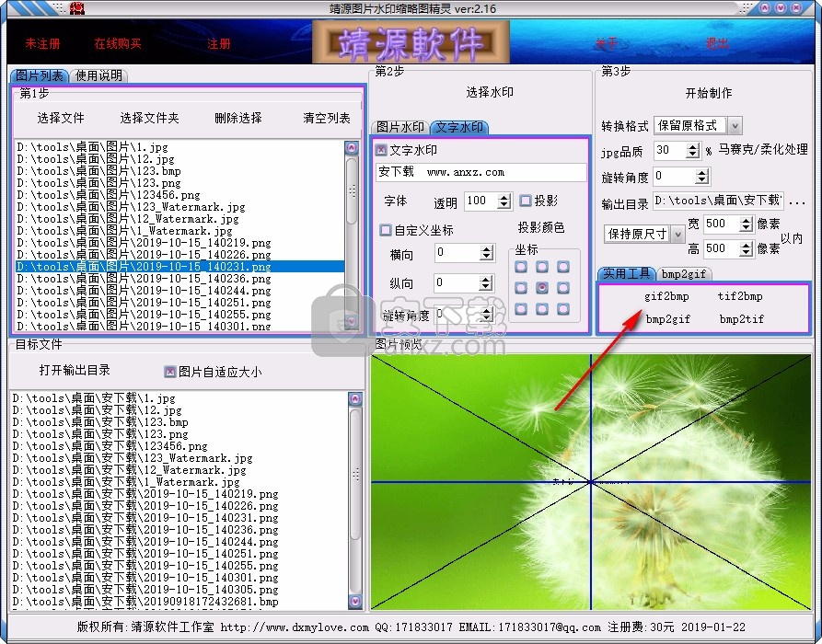Viewport: 822px width, 644px height.
Task: Select top-center watermark position
Action: 542,267
